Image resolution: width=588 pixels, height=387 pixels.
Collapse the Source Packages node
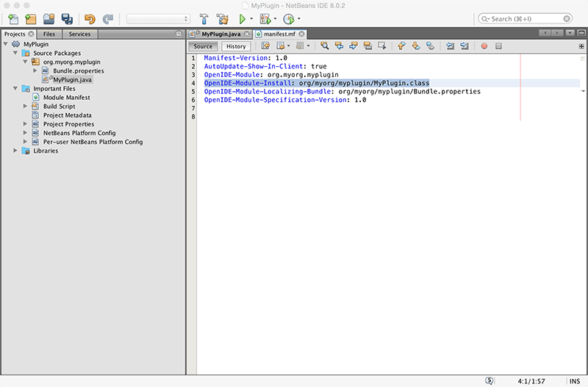[x=15, y=53]
